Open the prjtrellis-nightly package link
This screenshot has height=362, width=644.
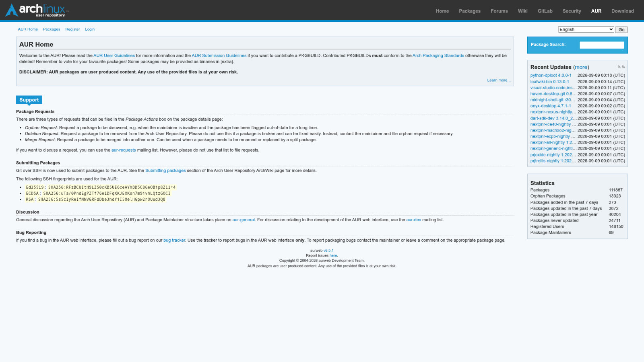553,161
